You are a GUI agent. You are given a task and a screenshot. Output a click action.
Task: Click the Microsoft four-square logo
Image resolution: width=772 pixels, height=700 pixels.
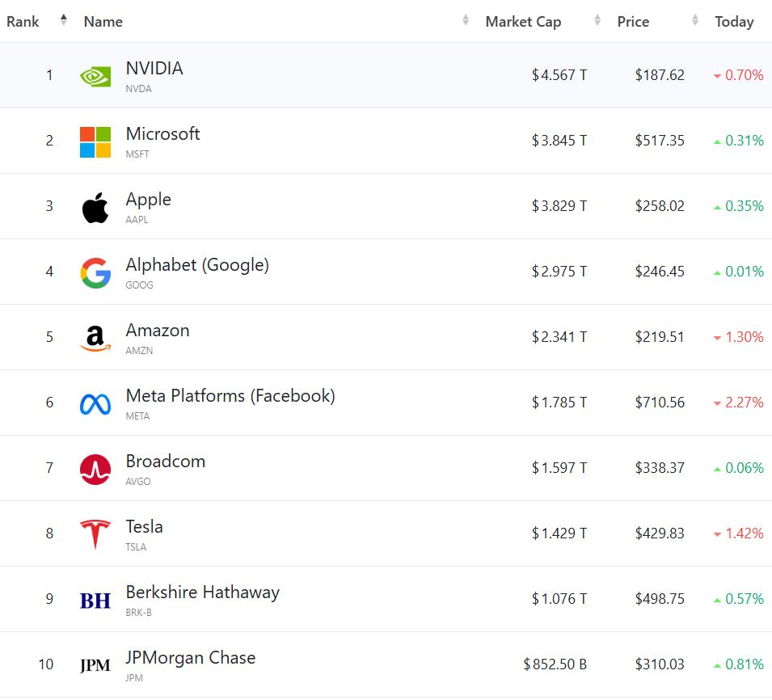(95, 141)
